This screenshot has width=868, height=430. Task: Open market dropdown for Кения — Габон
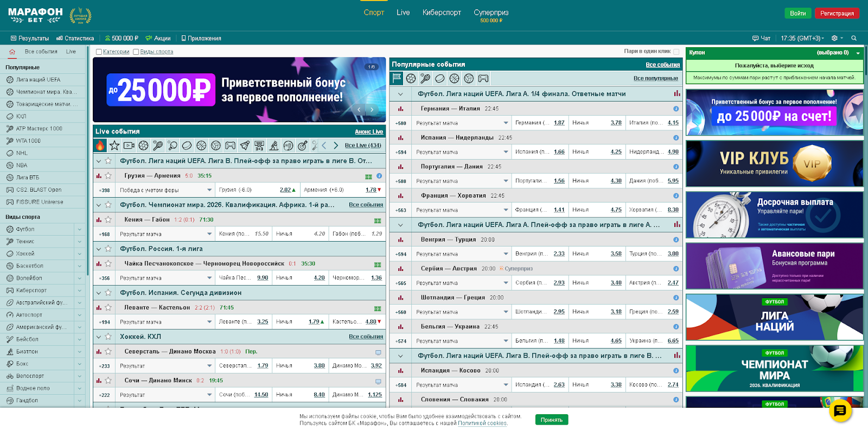click(209, 234)
